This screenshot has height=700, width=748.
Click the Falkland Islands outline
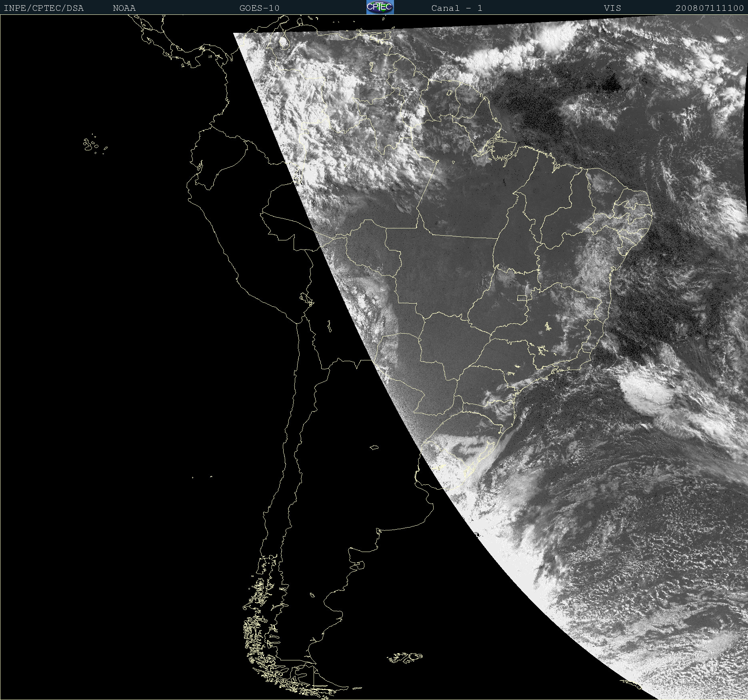(405, 658)
